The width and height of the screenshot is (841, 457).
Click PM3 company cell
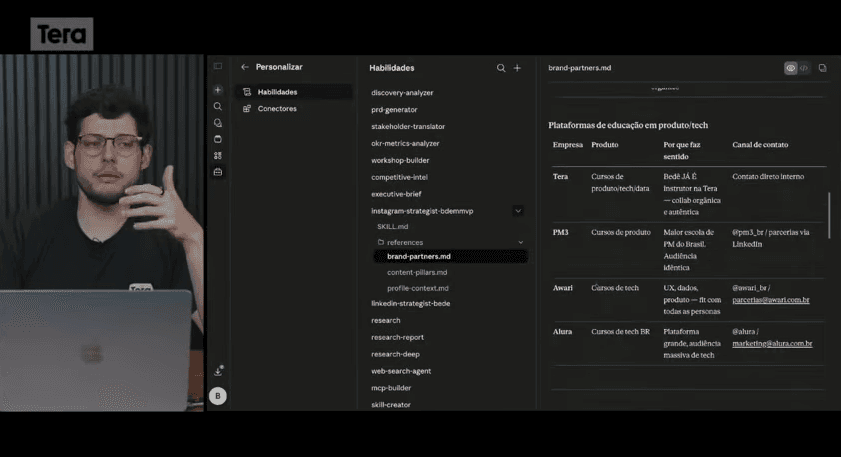coord(560,232)
